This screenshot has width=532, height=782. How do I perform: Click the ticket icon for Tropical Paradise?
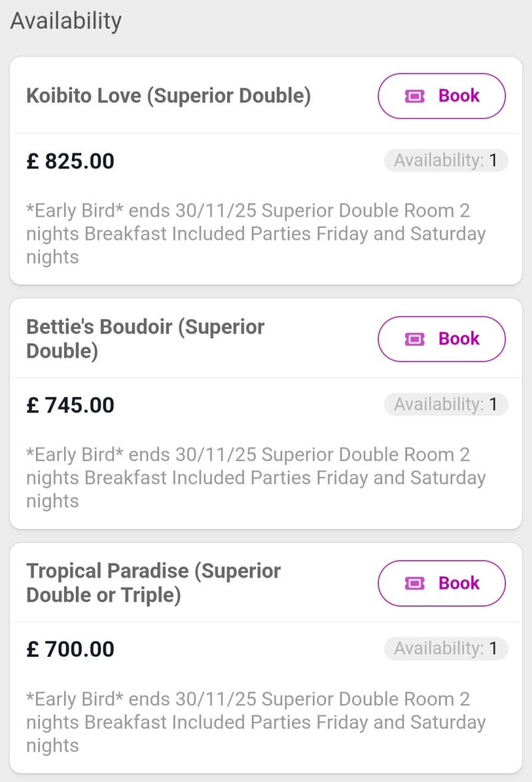pos(414,584)
